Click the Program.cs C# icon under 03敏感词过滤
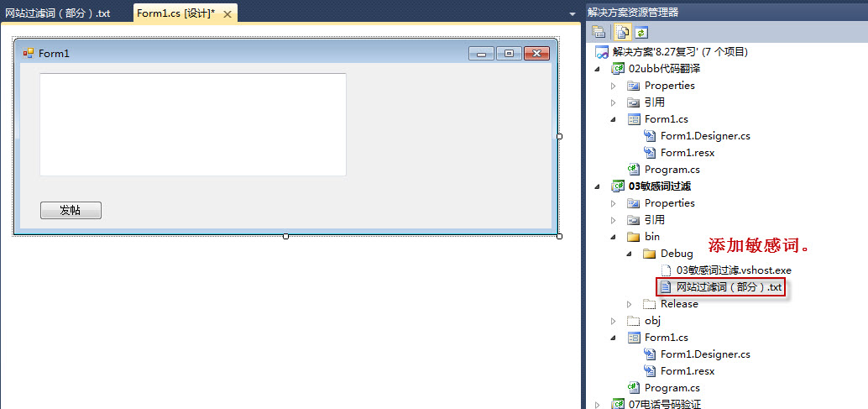The image size is (868, 409). [x=633, y=387]
